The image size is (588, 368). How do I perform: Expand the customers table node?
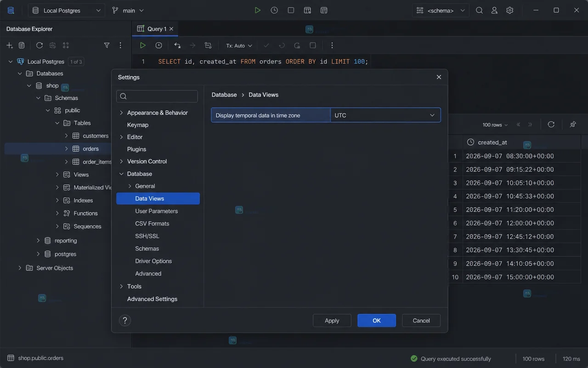66,136
